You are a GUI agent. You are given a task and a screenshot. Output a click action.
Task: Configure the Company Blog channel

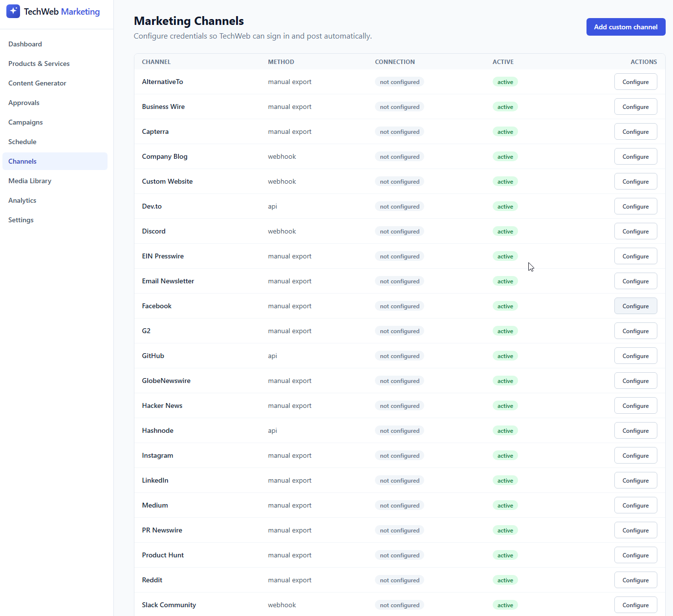[x=635, y=157]
